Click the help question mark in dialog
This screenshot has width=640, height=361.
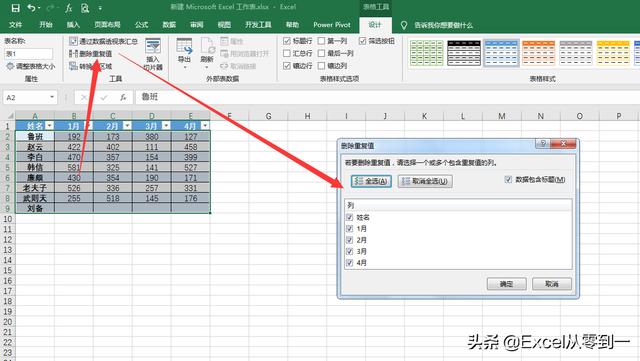(543, 143)
